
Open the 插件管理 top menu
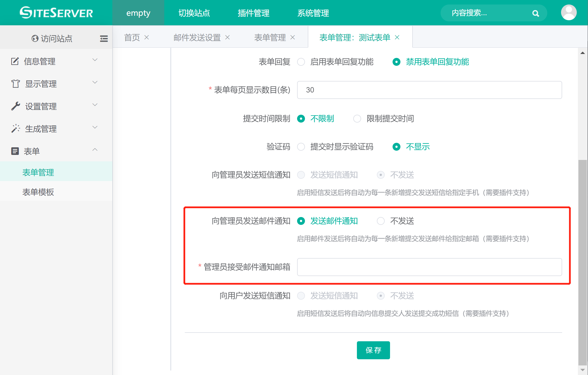click(254, 13)
